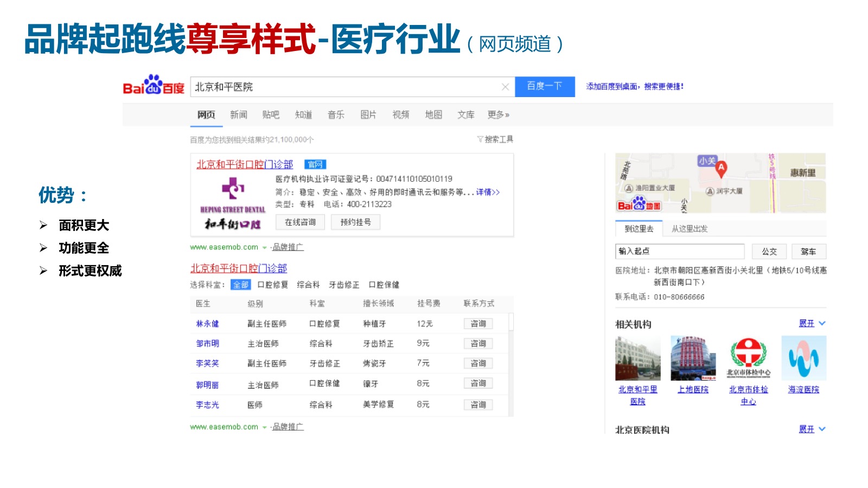This screenshot has width=868, height=488.
Task: Open doctor 李志光 profile
Action: [x=208, y=404]
